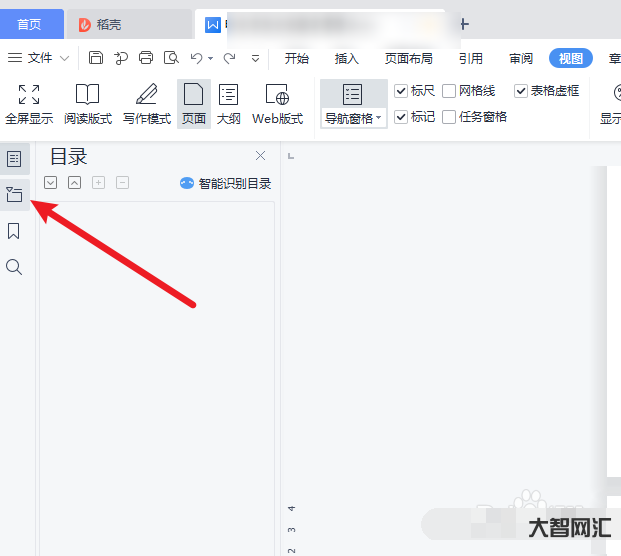Click 智能识别目录 button
621x556 pixels.
tap(225, 183)
